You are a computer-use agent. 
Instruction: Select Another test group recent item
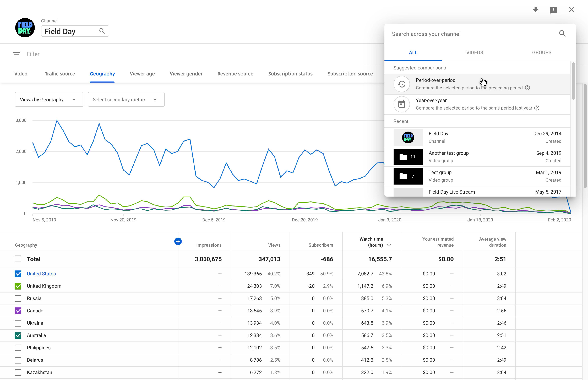tap(477, 157)
